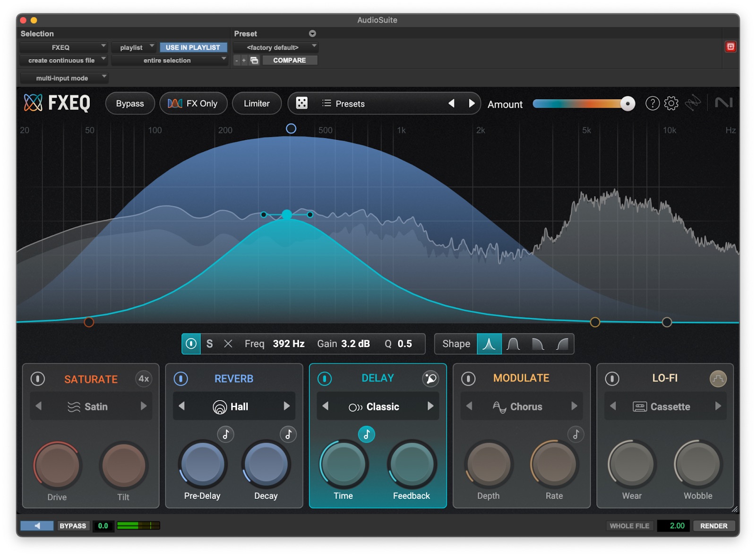Screen dimensions: 756x556
Task: Expand the multi-input mode dropdown
Action: 64,78
